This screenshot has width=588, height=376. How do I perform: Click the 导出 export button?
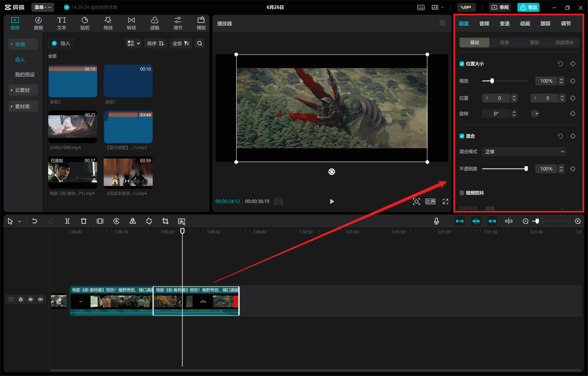tap(529, 7)
